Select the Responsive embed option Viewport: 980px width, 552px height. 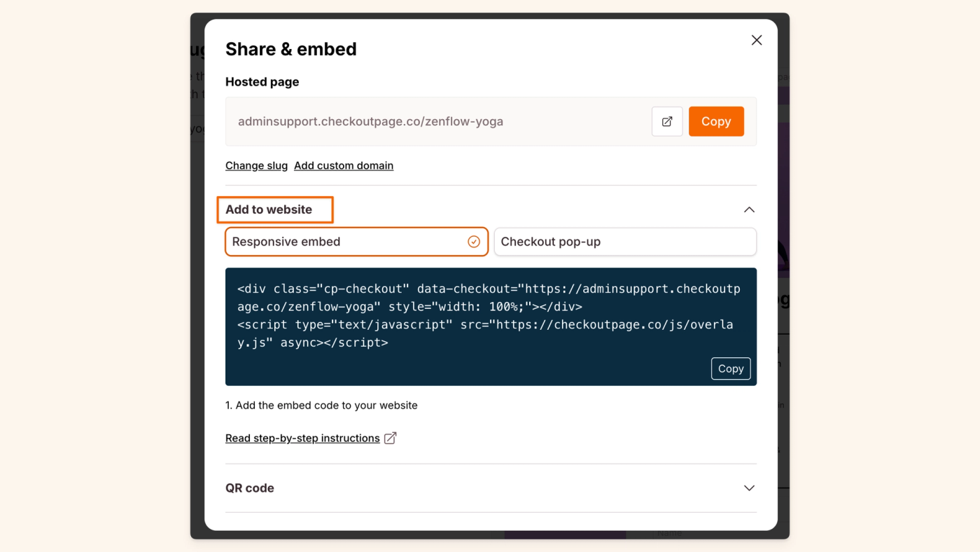pos(356,242)
